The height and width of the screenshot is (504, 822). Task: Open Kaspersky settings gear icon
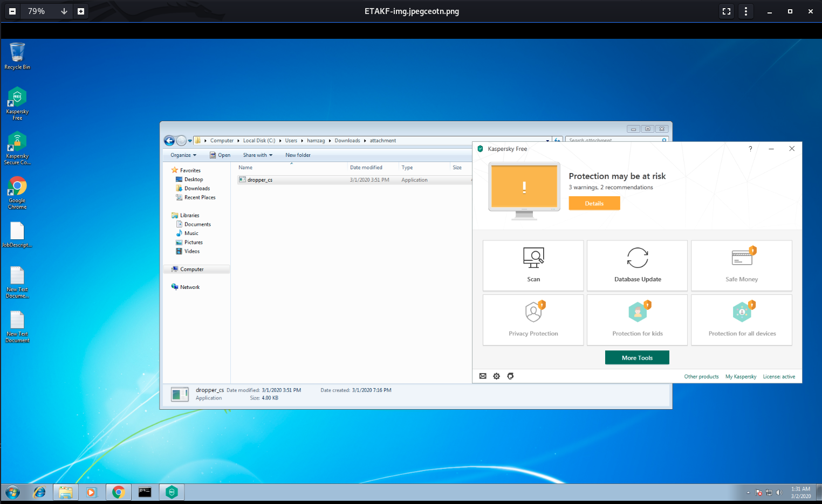497,376
